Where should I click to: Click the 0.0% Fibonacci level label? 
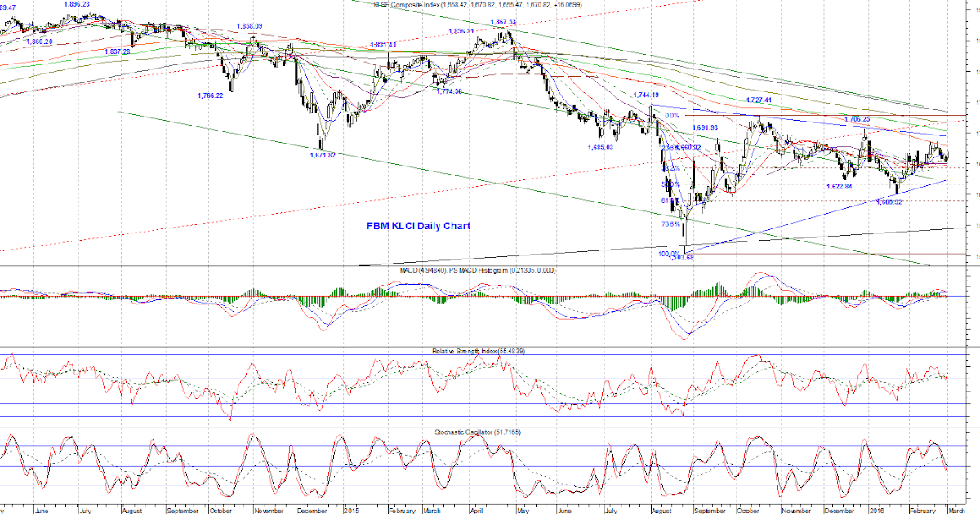click(671, 116)
